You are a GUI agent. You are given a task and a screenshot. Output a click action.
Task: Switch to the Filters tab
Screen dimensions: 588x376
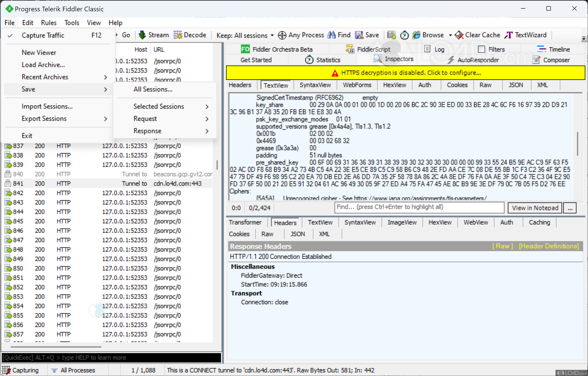coord(495,49)
